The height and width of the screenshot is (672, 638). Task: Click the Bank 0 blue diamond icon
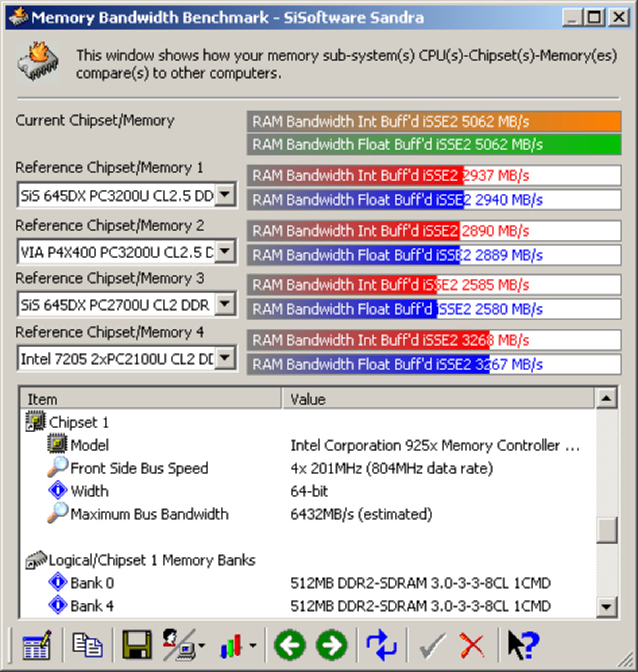point(57,582)
